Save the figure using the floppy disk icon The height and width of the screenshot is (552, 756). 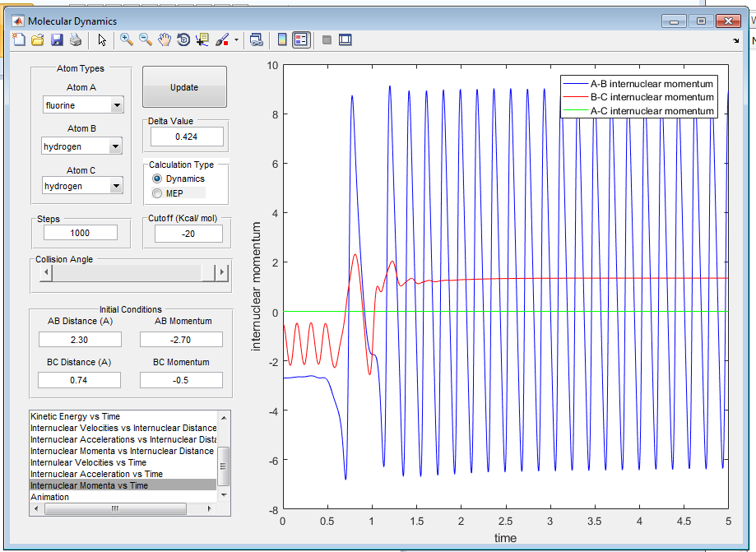pos(57,39)
